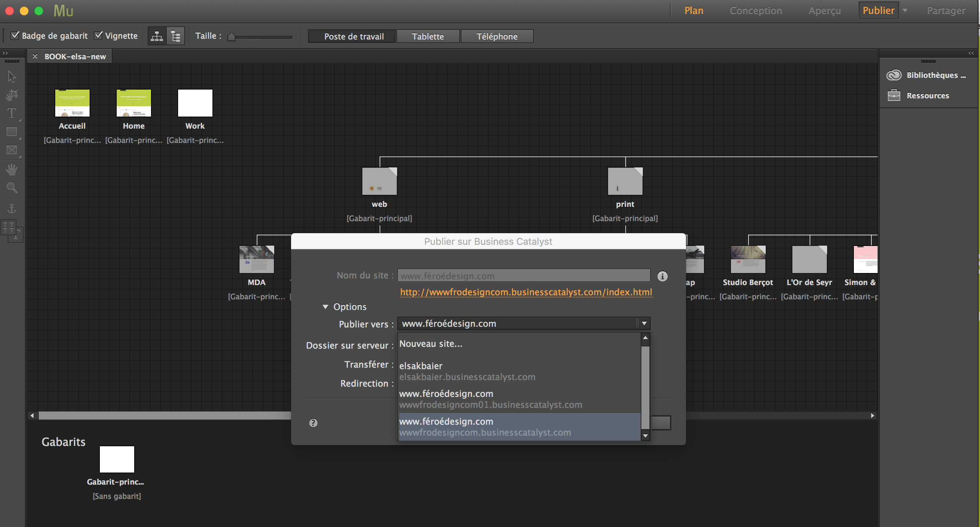Screen dimensions: 980x527
Task: Select the Simon & page thumbnail
Action: point(866,259)
